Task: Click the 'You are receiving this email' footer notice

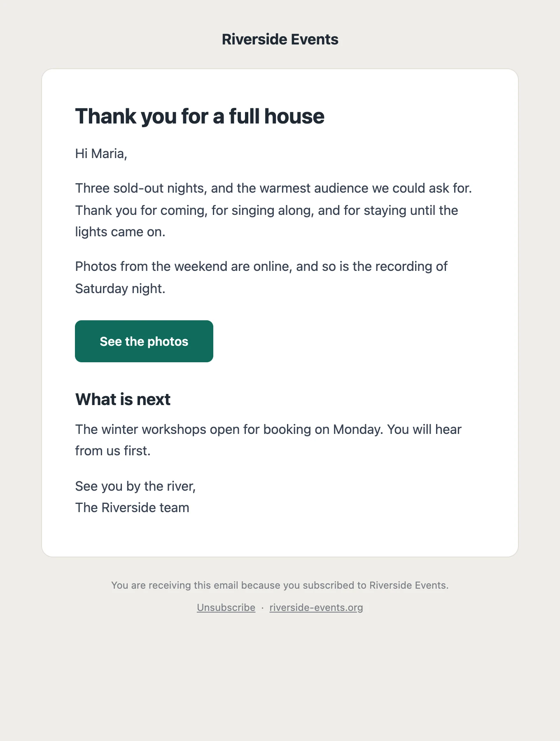Action: pyautogui.click(x=280, y=585)
